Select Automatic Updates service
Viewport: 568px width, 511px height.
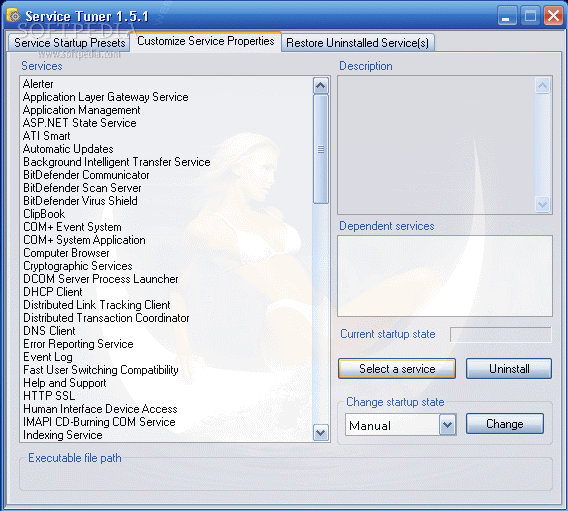[68, 149]
